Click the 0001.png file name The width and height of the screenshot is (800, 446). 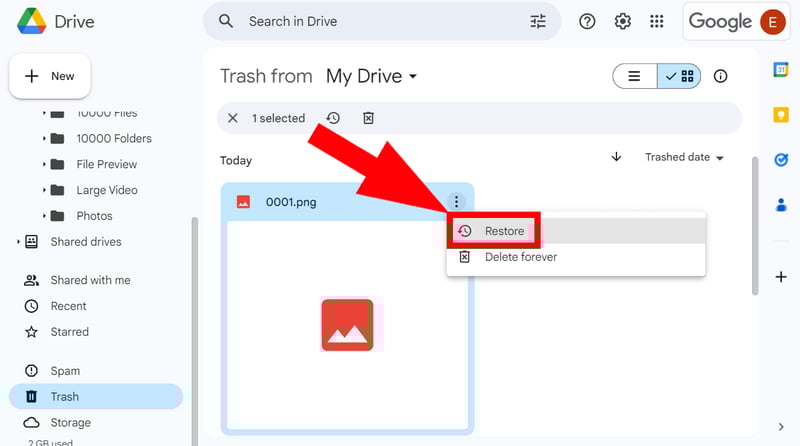(291, 202)
